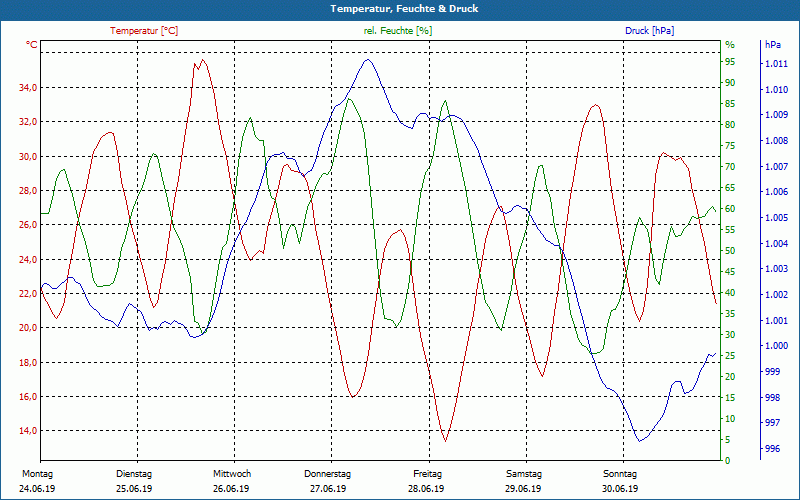The width and height of the screenshot is (800, 500).
Task: Click pressure axis value '1.005'
Action: tap(776, 218)
